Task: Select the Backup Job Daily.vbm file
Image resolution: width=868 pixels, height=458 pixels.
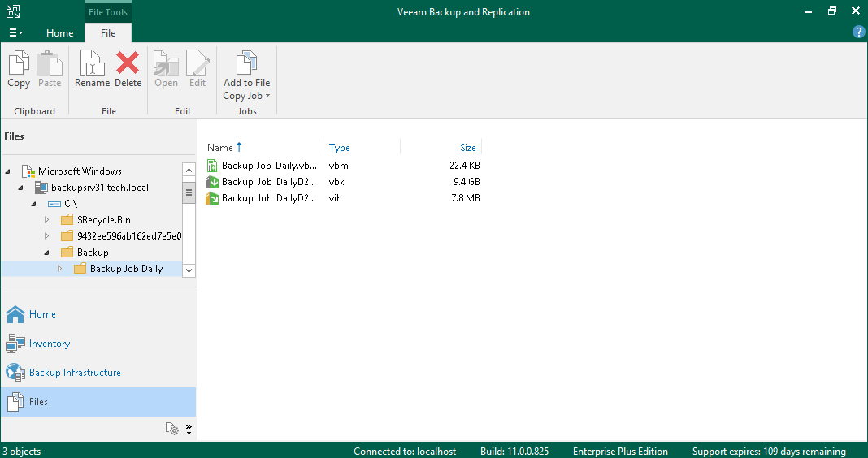Action: (343, 166)
